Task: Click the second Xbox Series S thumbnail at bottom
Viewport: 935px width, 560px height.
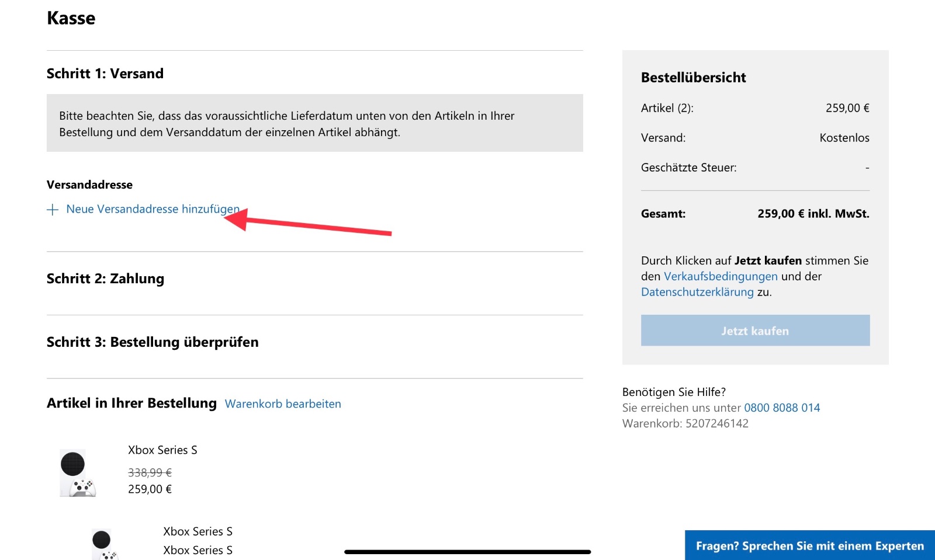Action: [x=105, y=544]
